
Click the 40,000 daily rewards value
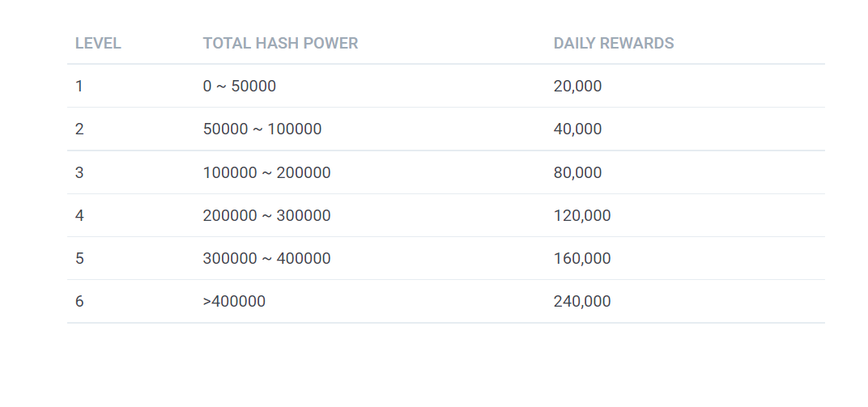[x=577, y=129]
